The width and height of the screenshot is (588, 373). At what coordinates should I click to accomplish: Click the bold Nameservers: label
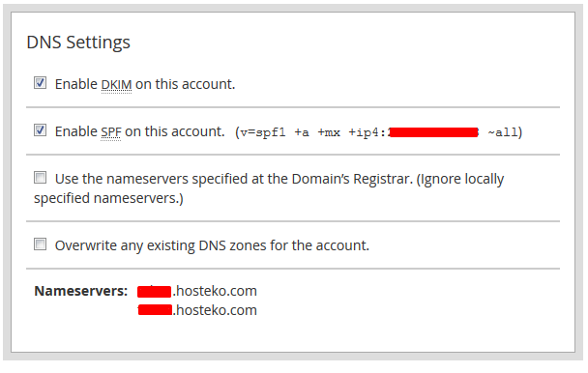point(81,291)
